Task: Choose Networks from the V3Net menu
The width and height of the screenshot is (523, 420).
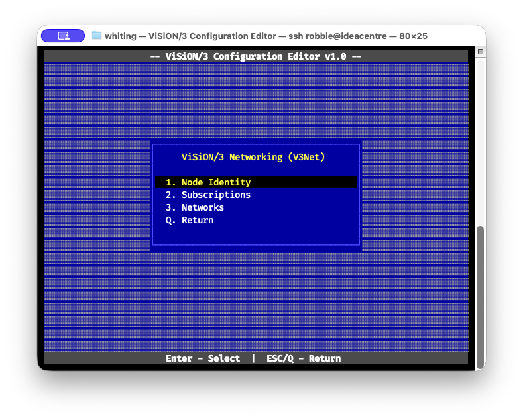Action: pos(202,207)
